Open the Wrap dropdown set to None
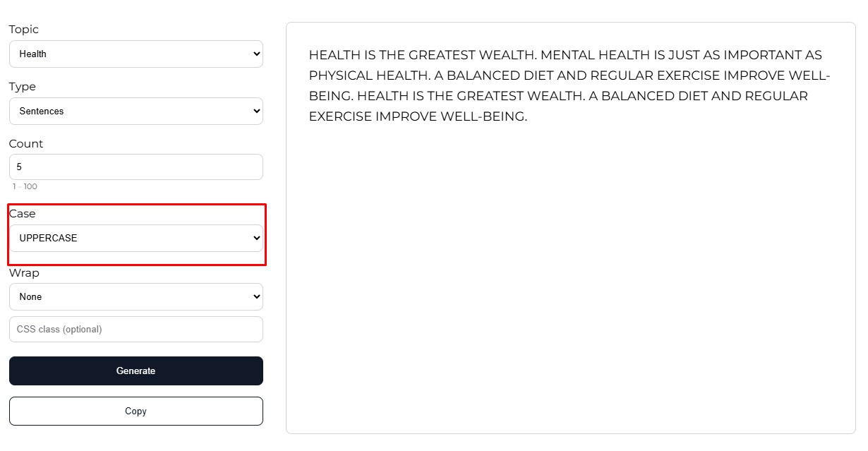This screenshot has height=451, width=868. [135, 296]
